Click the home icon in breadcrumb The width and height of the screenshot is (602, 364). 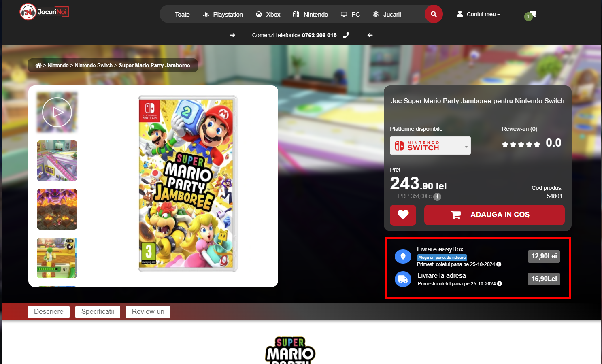pos(38,65)
